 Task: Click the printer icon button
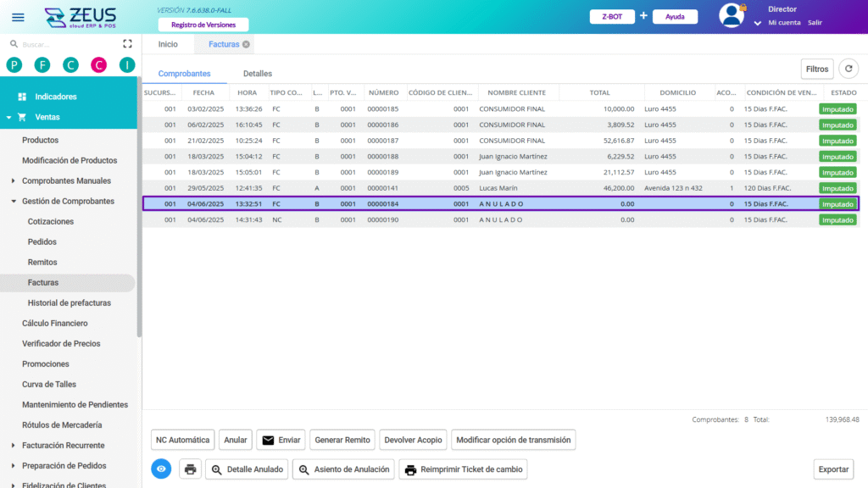tap(191, 469)
